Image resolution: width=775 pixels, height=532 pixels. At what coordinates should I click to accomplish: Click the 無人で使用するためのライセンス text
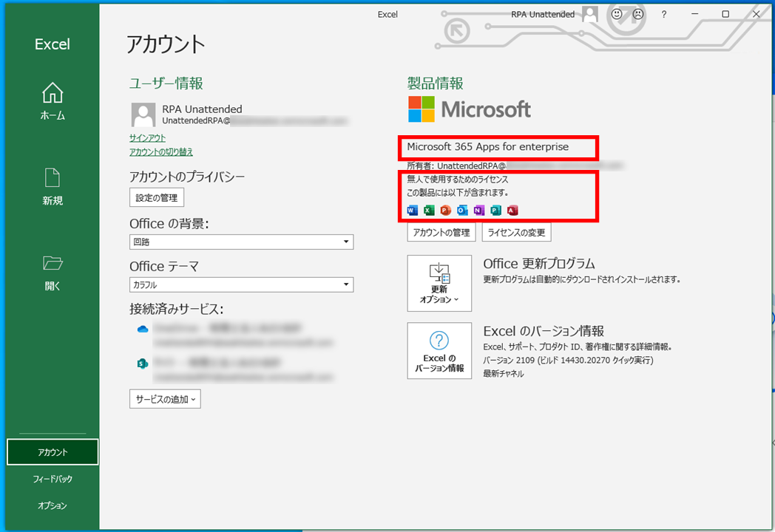click(x=457, y=179)
